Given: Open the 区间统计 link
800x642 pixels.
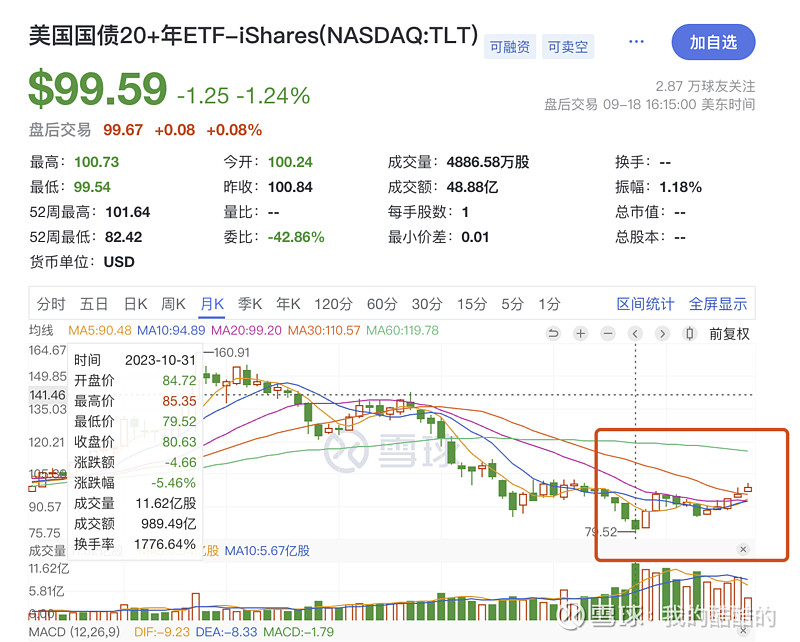Looking at the screenshot, I should [x=645, y=304].
